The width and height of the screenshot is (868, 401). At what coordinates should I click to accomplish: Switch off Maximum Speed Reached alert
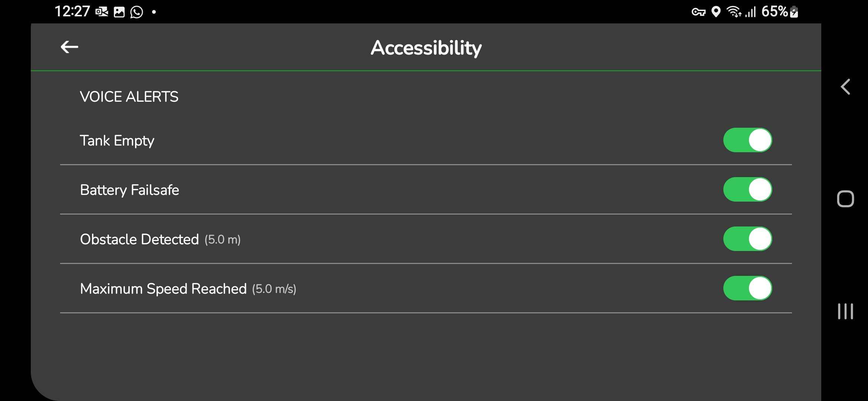click(x=747, y=288)
